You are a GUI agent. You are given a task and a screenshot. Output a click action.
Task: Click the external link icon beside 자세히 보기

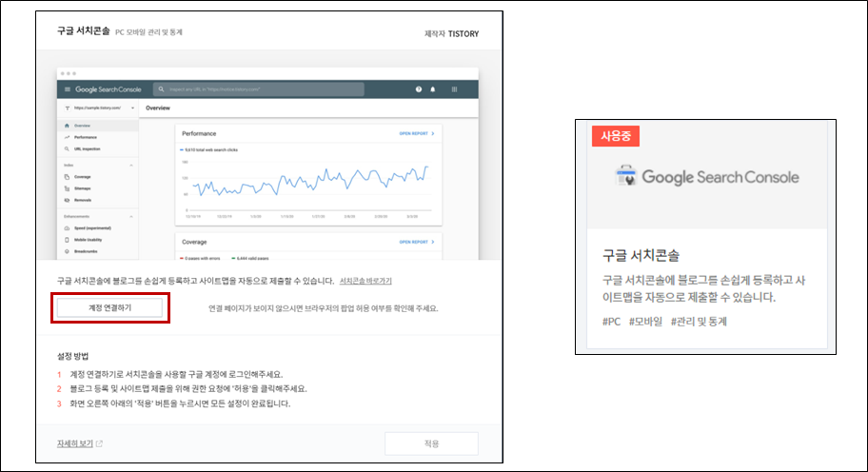99,443
